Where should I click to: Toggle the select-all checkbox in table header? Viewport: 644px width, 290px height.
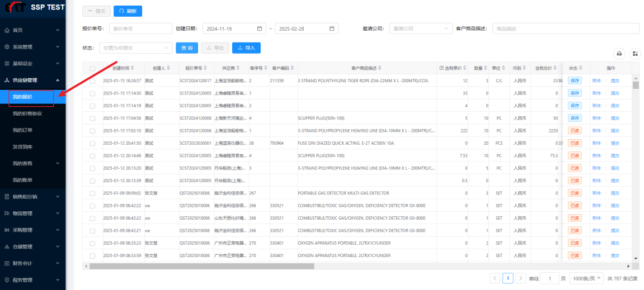coord(92,68)
